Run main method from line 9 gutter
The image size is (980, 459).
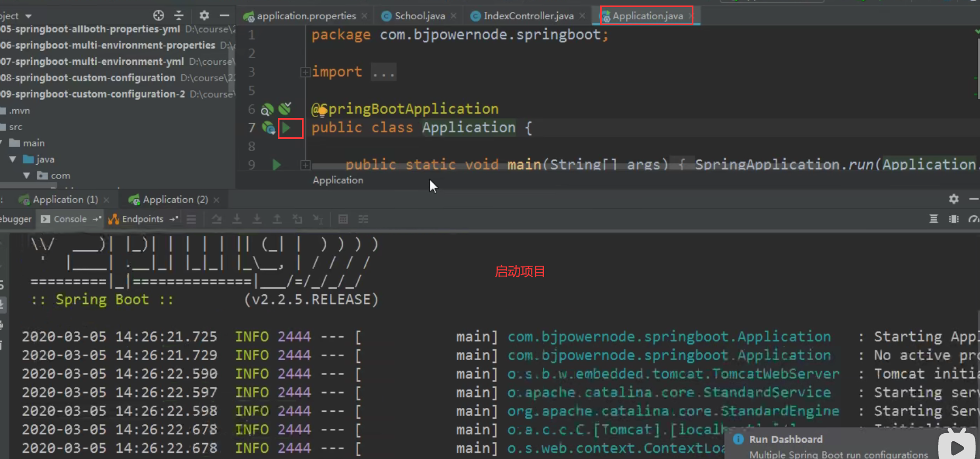tap(276, 165)
